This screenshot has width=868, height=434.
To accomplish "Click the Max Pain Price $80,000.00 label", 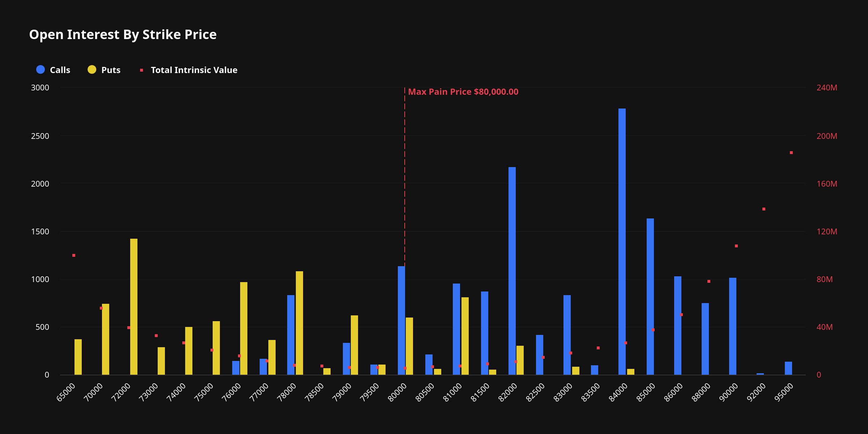I will point(463,92).
